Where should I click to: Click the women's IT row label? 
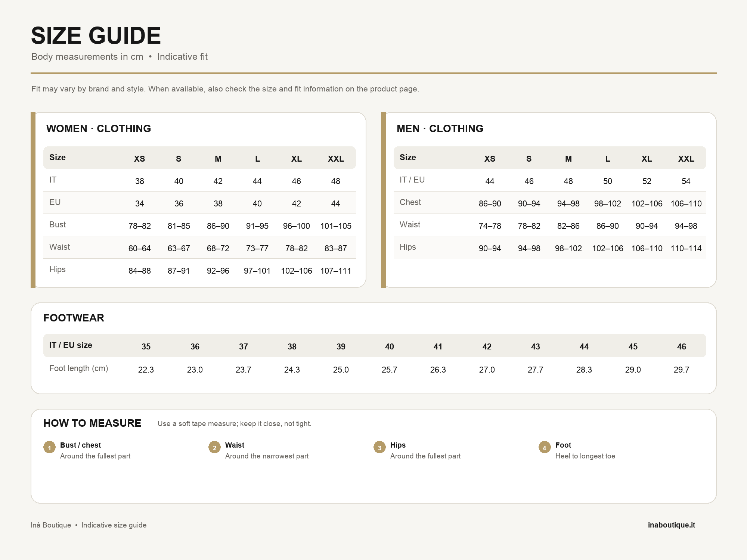(53, 180)
